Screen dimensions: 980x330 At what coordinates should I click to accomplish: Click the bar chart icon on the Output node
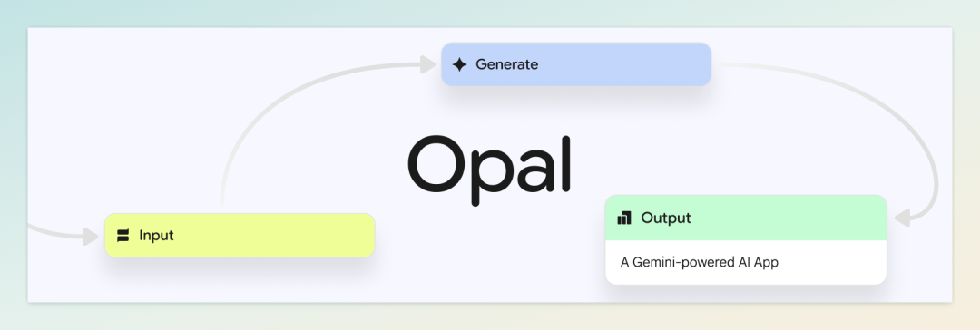pos(623,218)
